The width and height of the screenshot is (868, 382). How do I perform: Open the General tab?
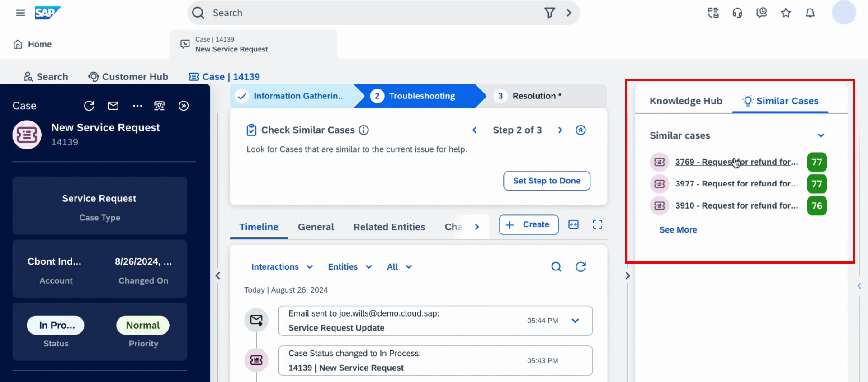point(316,227)
